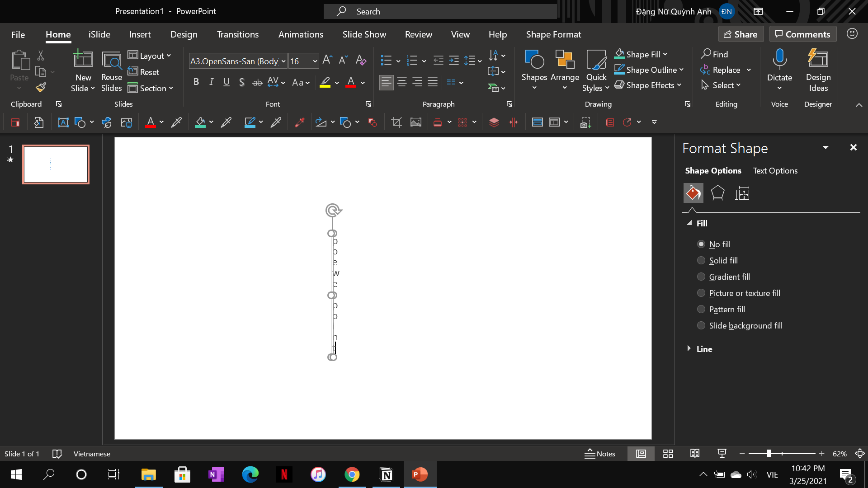
Task: Decrease font size with the shrink icon
Action: click(343, 60)
